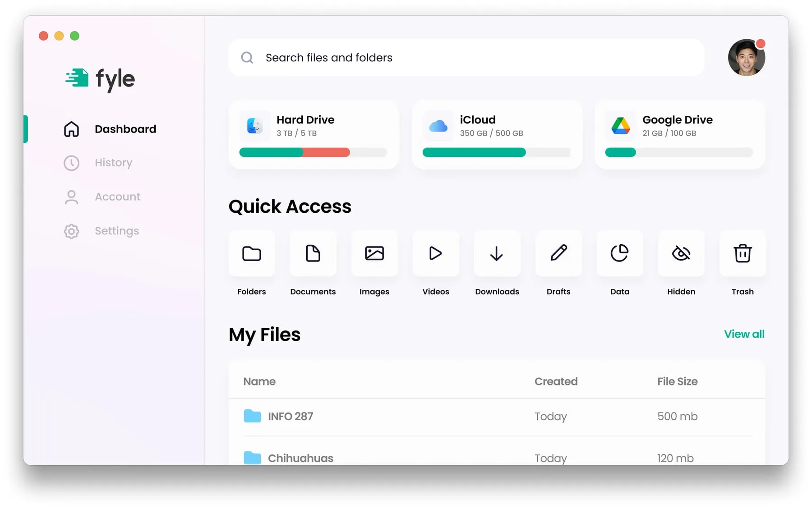The height and width of the screenshot is (508, 812).
Task: Open the Data pie chart icon
Action: 620,253
